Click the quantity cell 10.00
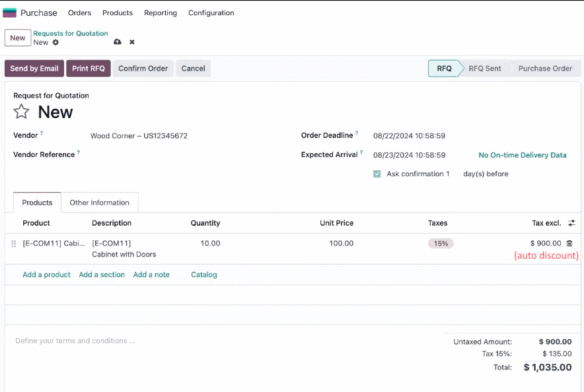This screenshot has width=584, height=392. coord(210,244)
